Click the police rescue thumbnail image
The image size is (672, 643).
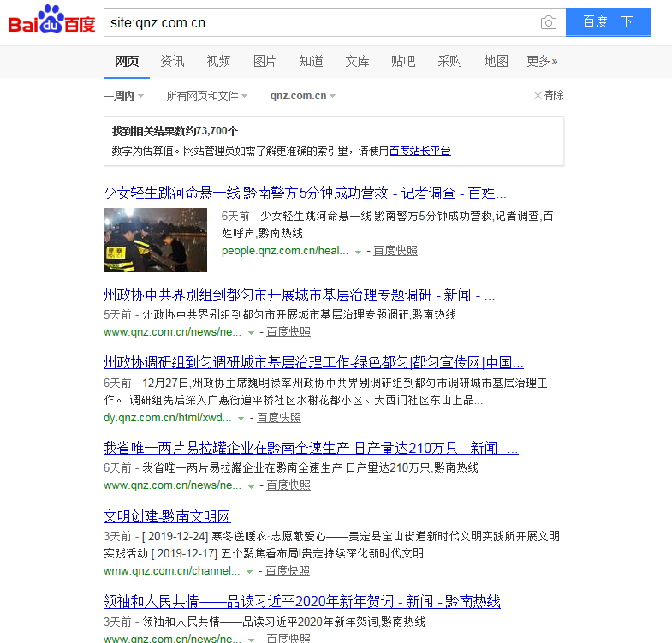[x=155, y=240]
